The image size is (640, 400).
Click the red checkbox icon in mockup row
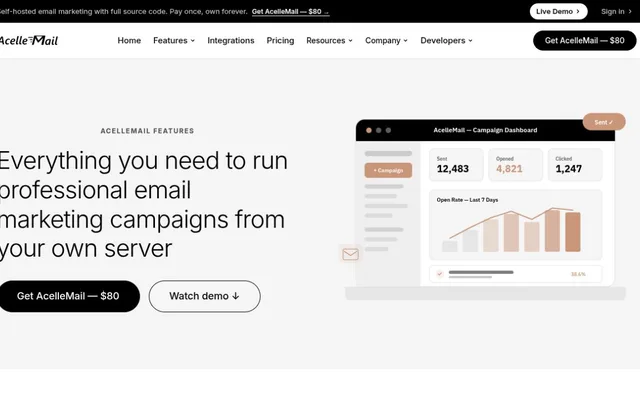click(440, 273)
